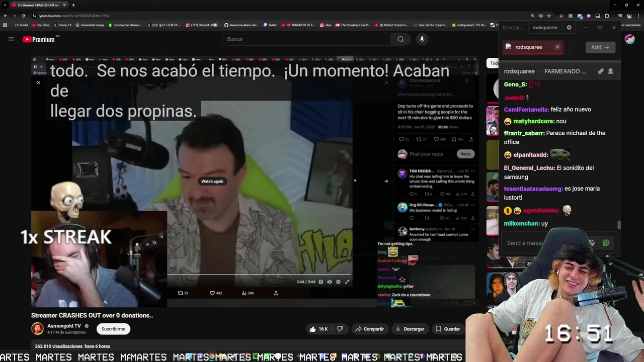
Task: Like the tweet showing 482 likes
Action: coord(216,293)
